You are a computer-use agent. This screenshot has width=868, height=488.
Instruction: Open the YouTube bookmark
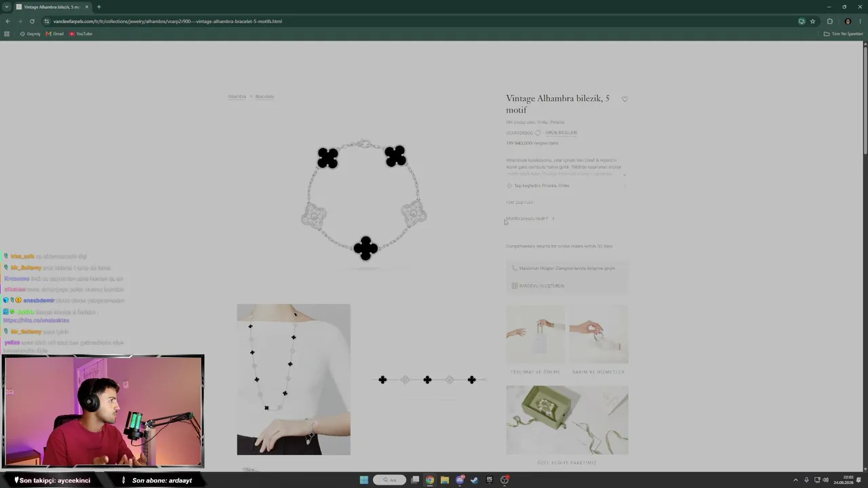(x=81, y=34)
